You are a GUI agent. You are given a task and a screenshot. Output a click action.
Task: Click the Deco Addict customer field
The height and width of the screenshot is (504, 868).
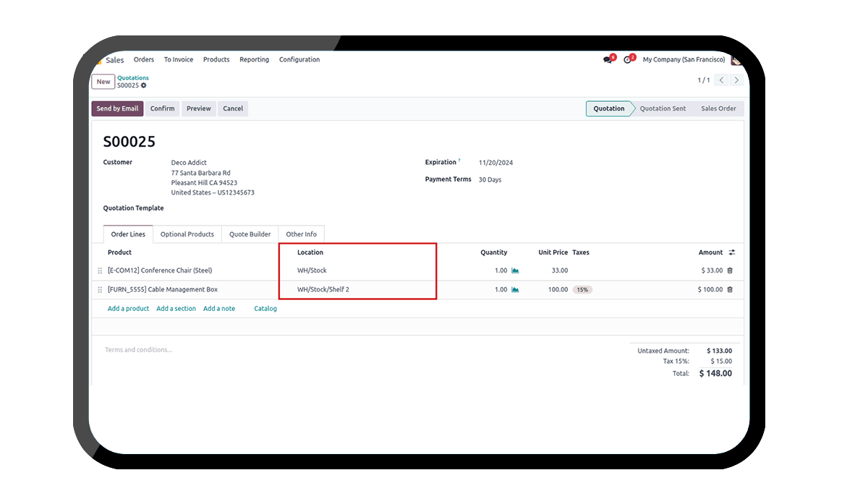(189, 163)
